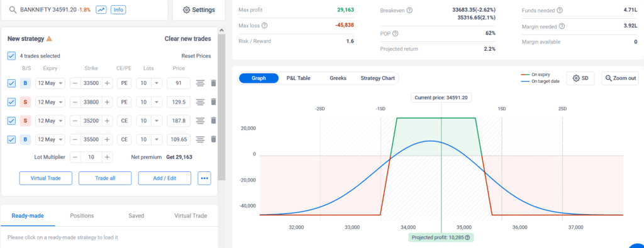This screenshot has width=644, height=248.
Task: Switch to the Graph tab
Action: tap(258, 78)
